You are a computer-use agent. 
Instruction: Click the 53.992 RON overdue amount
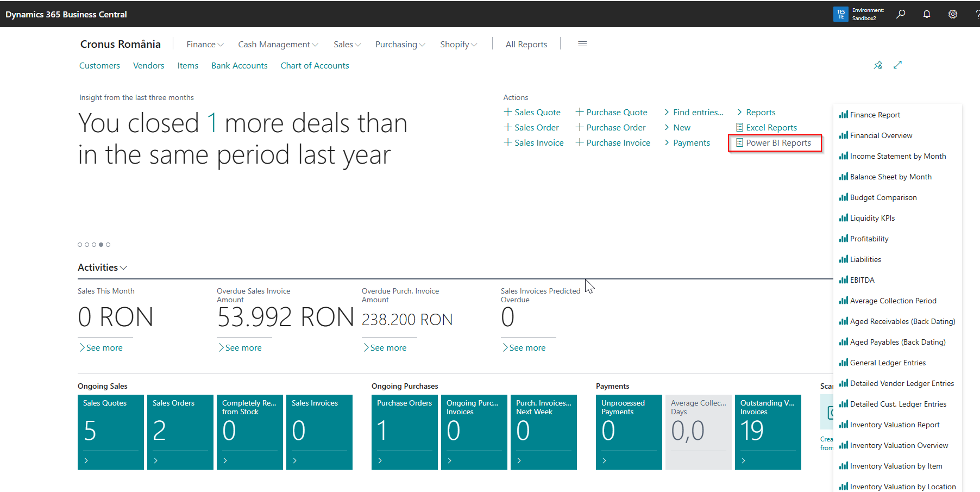[x=286, y=317]
